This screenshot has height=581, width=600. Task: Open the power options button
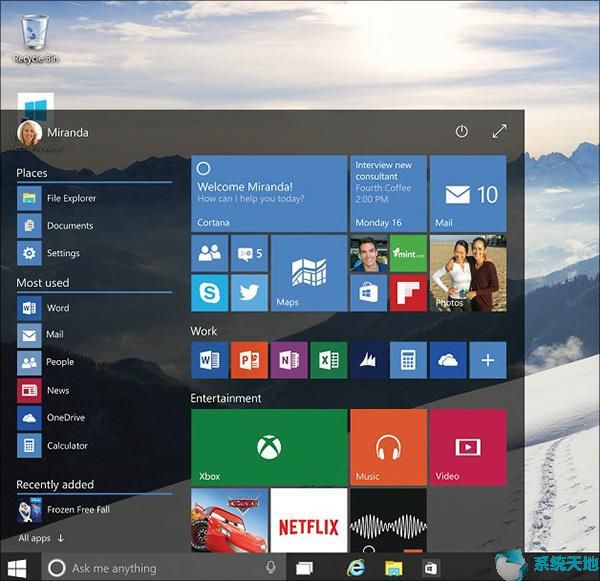pyautogui.click(x=461, y=132)
